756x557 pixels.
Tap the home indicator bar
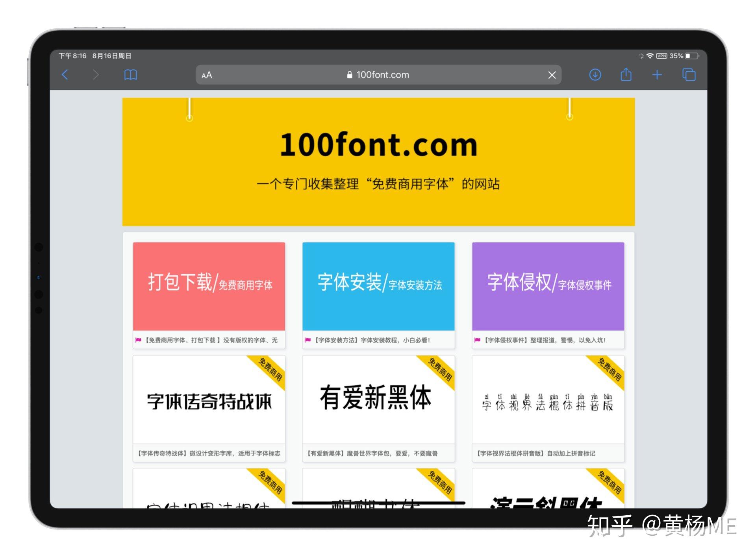(378, 503)
